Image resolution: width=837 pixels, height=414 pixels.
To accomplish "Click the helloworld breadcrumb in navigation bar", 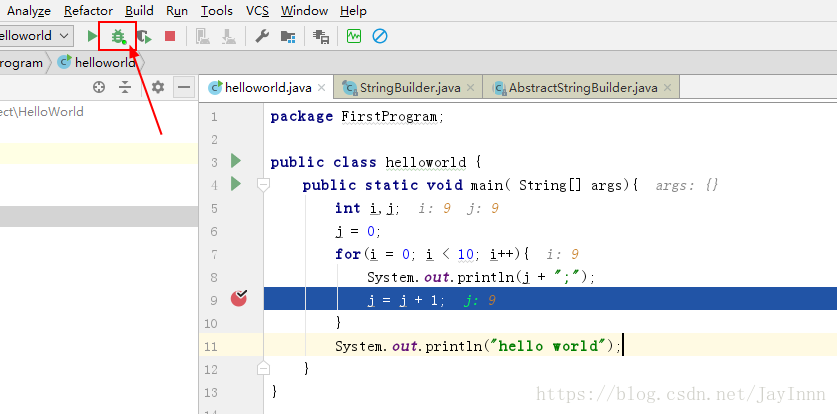I will (x=97, y=62).
